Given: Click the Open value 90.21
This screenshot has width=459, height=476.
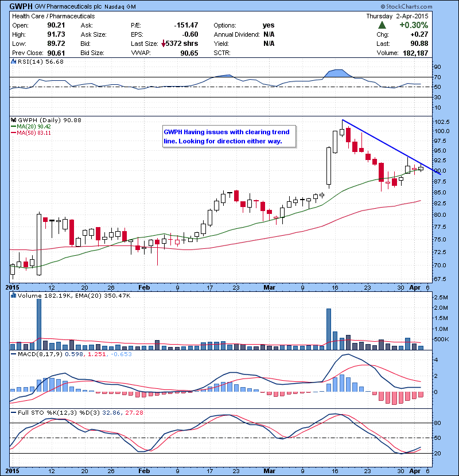Looking at the screenshot, I should (56, 25).
